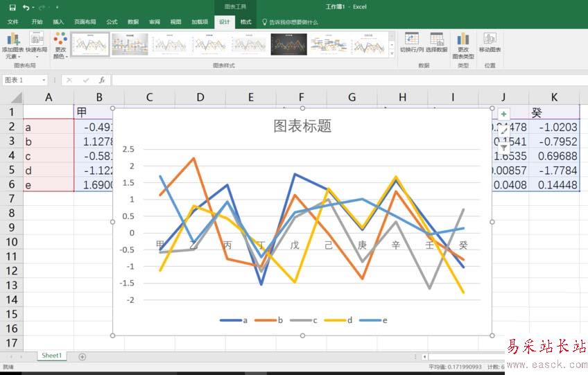Select row 7 header

coord(12,199)
